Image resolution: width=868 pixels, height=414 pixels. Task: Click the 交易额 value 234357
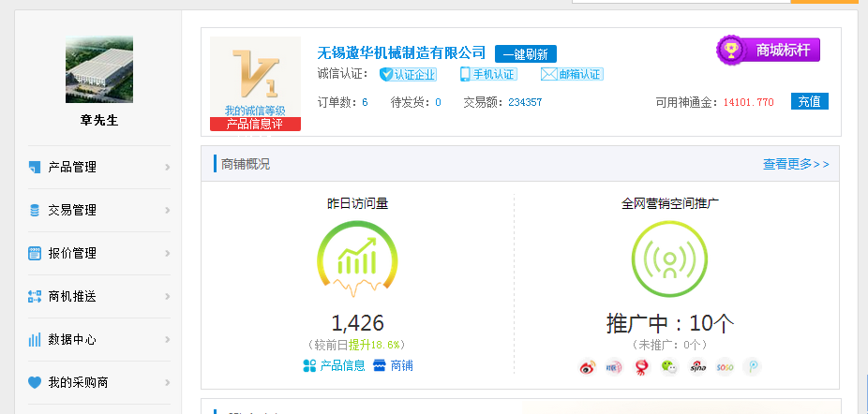point(525,102)
